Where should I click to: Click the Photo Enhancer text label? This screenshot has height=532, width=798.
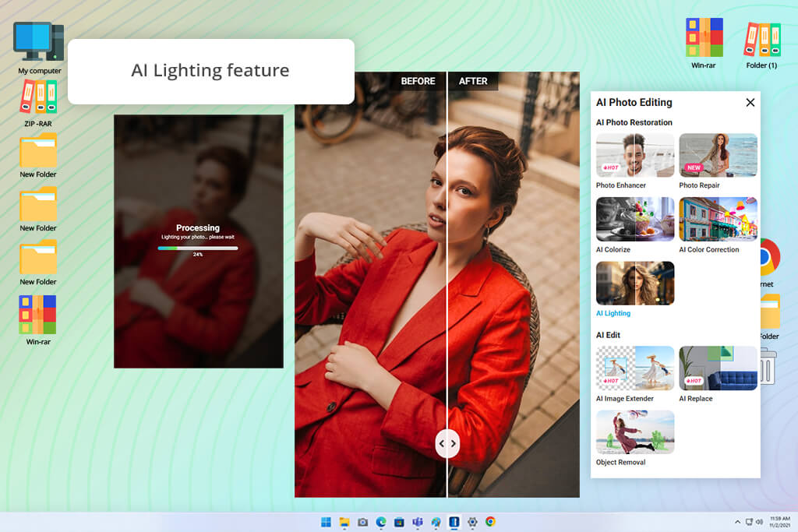pos(621,185)
